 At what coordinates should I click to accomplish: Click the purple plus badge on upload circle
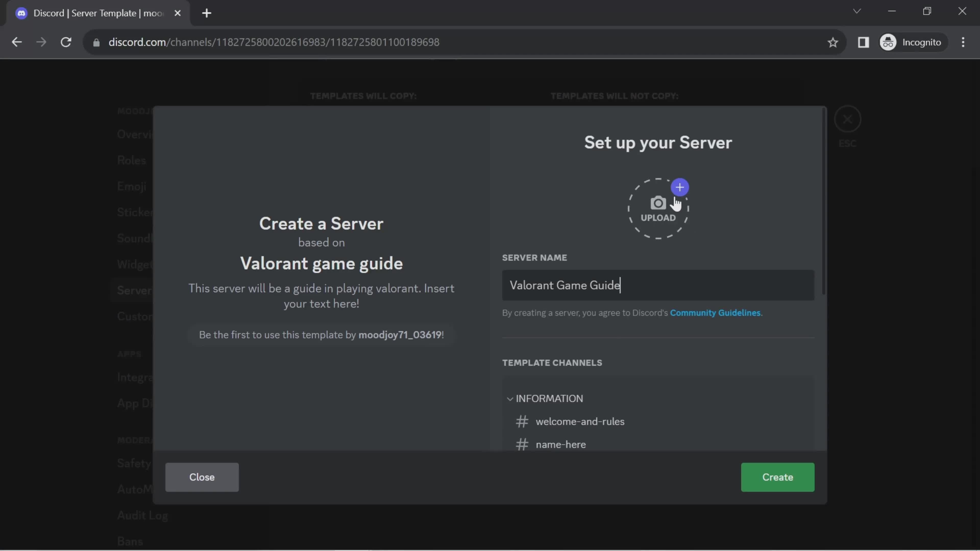click(x=679, y=187)
